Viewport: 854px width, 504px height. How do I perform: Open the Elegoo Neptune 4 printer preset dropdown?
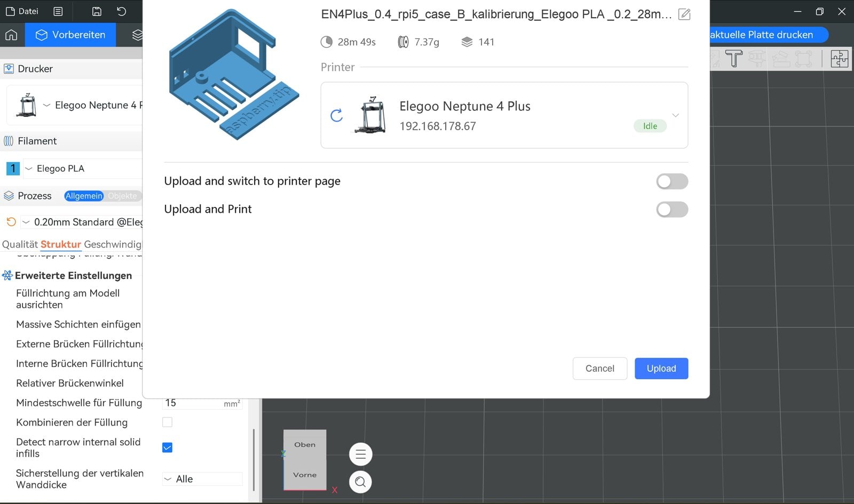pyautogui.click(x=46, y=105)
